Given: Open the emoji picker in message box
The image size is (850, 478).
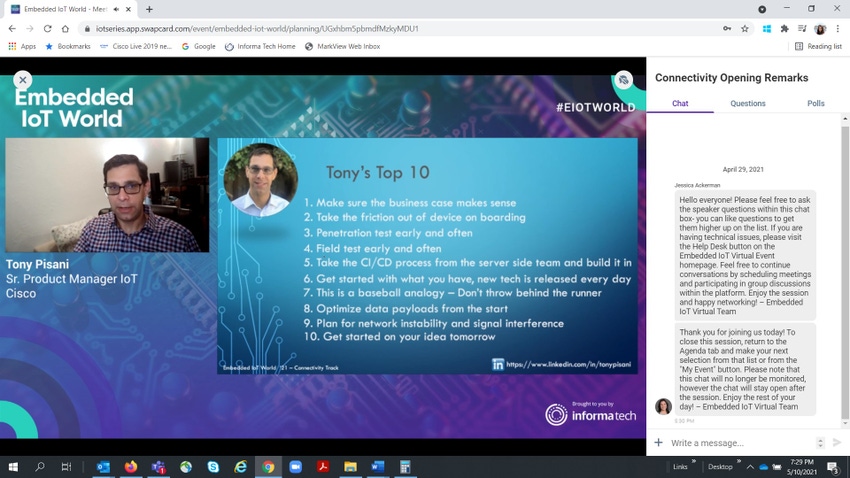Looking at the screenshot, I should [x=820, y=443].
